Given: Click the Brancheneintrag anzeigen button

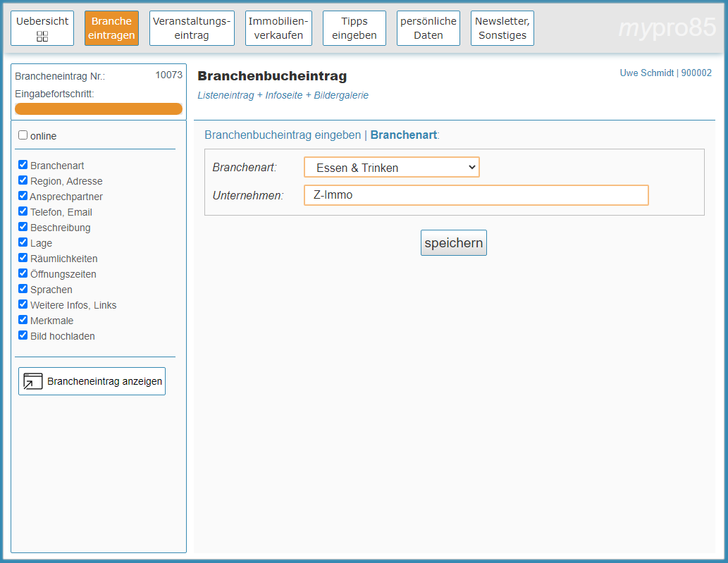Looking at the screenshot, I should 92,381.
